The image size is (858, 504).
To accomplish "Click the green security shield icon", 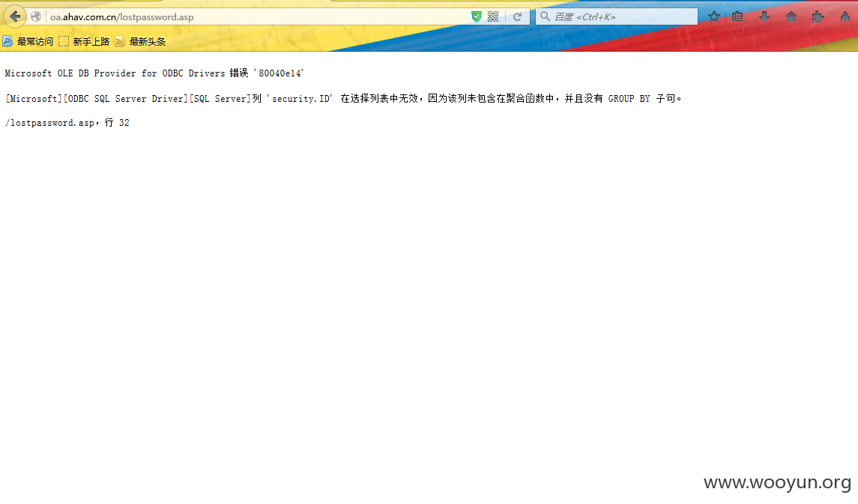I will click(x=476, y=17).
